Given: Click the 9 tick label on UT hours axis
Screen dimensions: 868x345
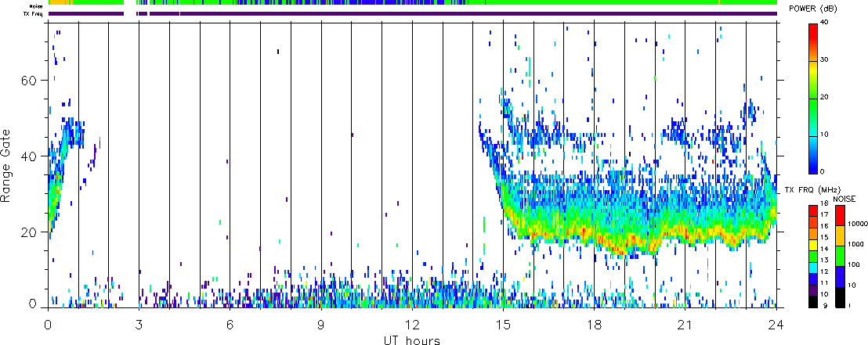Looking at the screenshot, I should pyautogui.click(x=321, y=325).
